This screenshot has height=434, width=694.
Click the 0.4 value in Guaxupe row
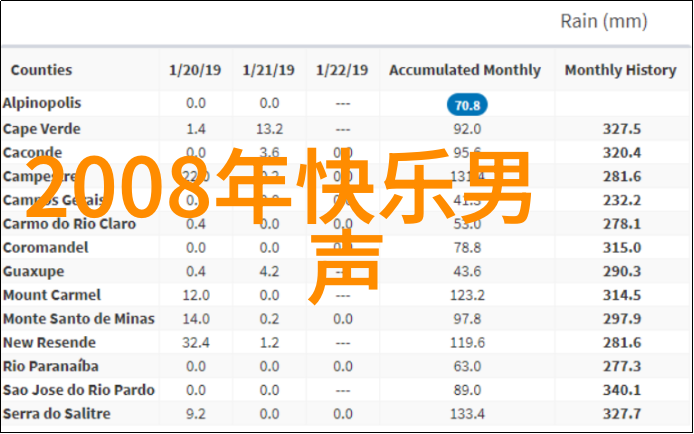point(196,272)
